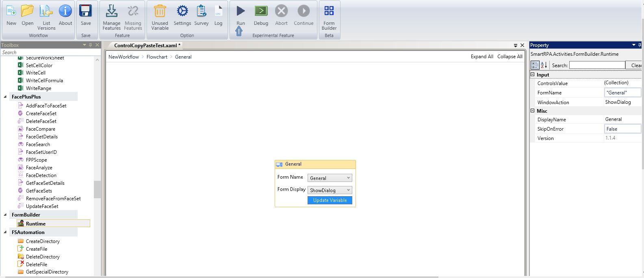The height and width of the screenshot is (278, 644).
Task: Click Flowchart in the breadcrumb
Action: pos(157,57)
